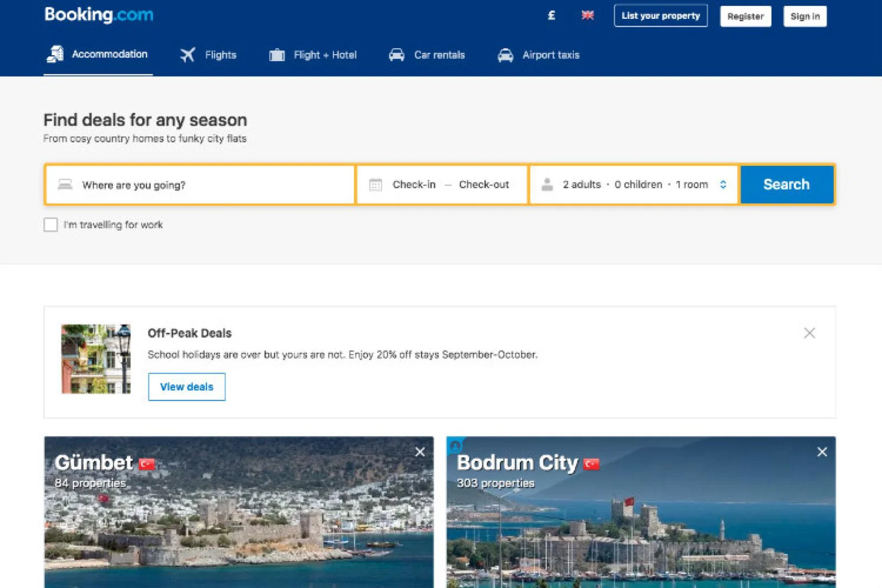Open guests selector via the up-down arrows
This screenshot has width=882, height=588.
click(x=723, y=185)
